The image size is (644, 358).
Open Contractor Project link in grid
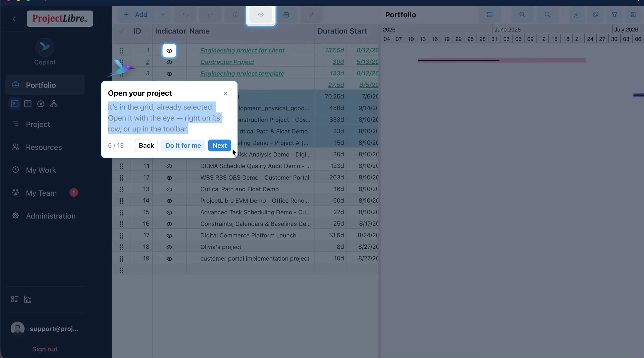coord(227,62)
